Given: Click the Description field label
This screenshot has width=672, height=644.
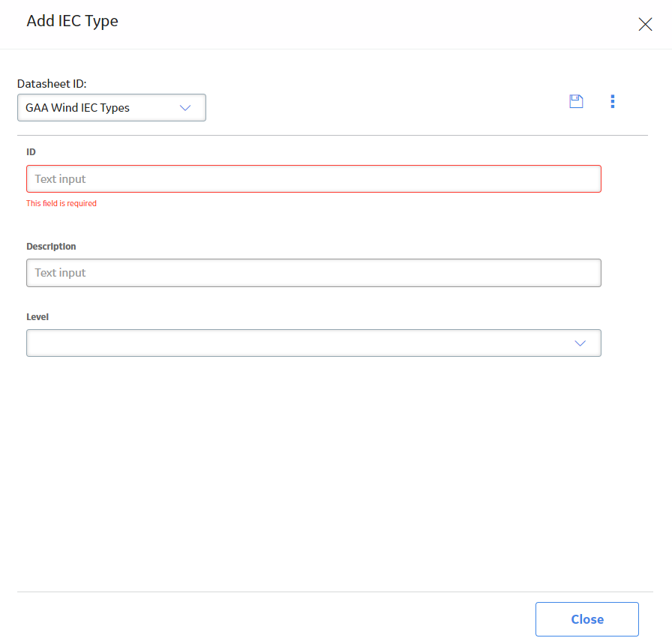Looking at the screenshot, I should click(x=51, y=247).
